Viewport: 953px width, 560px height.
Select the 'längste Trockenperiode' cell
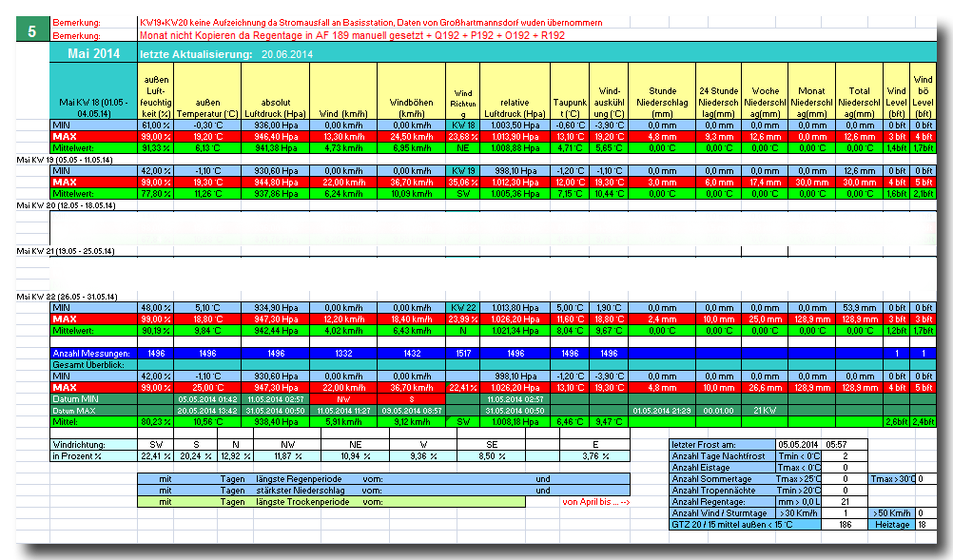coord(302,502)
